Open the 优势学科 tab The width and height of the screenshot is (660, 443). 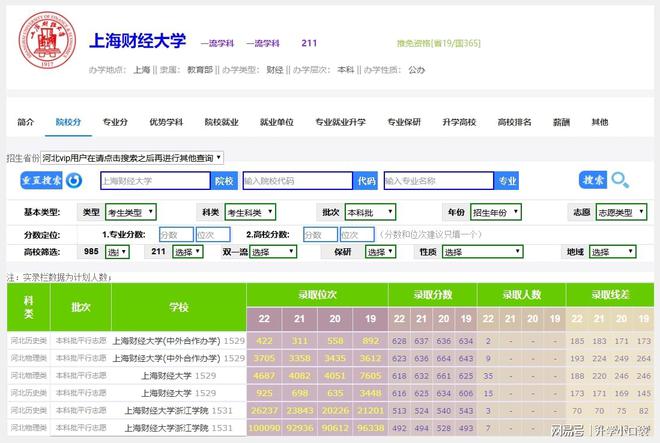click(x=166, y=122)
